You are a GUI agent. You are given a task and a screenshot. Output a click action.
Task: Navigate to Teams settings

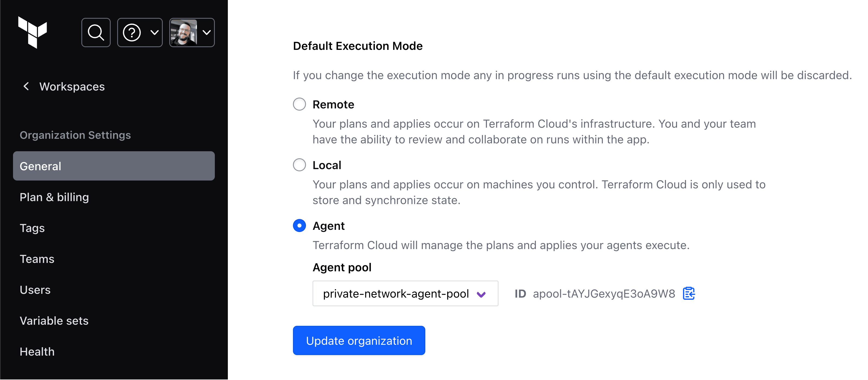[x=37, y=259]
